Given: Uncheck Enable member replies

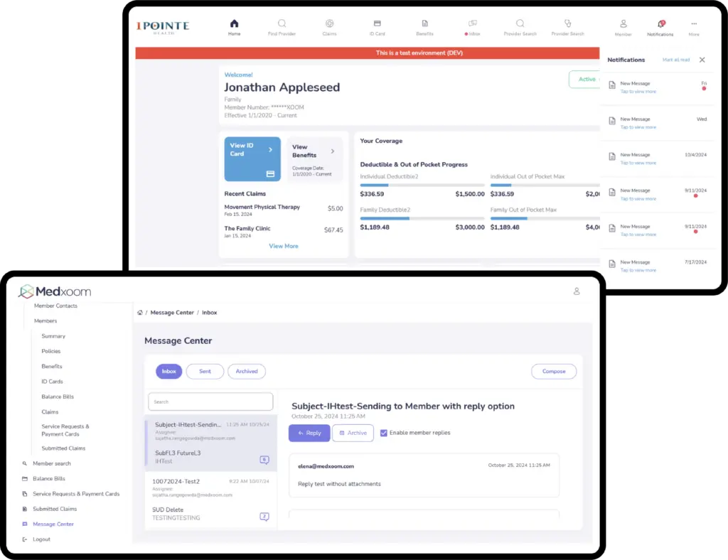Looking at the screenshot, I should point(384,433).
